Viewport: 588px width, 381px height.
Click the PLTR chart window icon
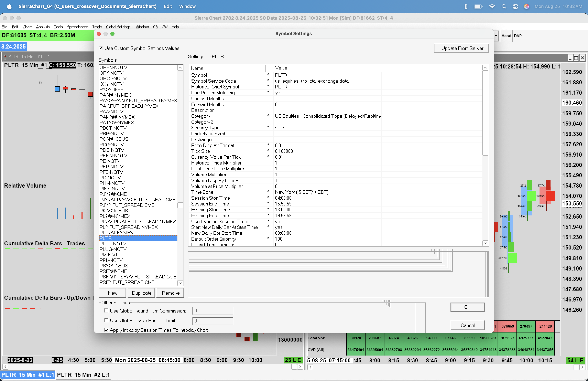pos(5,57)
